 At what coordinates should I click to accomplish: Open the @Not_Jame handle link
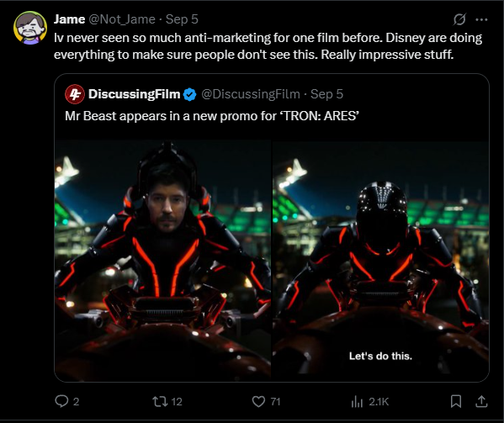pyautogui.click(x=122, y=19)
